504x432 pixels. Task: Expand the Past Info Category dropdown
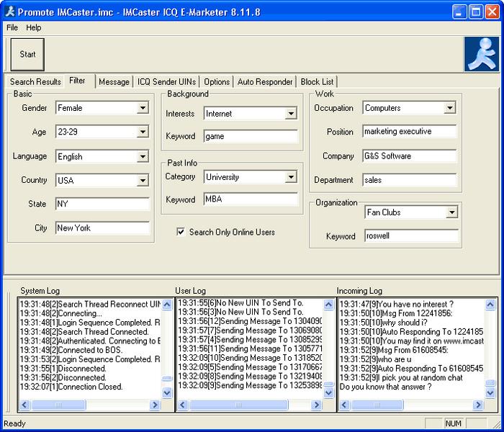(x=291, y=177)
